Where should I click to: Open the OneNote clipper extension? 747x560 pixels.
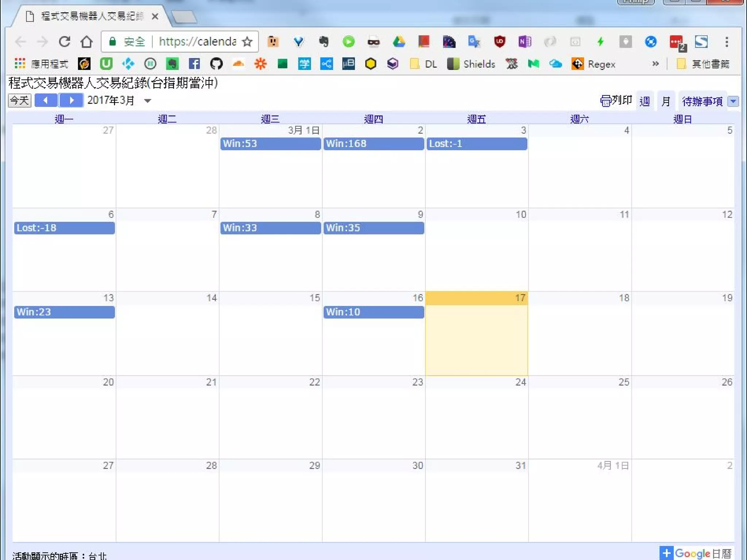[x=525, y=42]
